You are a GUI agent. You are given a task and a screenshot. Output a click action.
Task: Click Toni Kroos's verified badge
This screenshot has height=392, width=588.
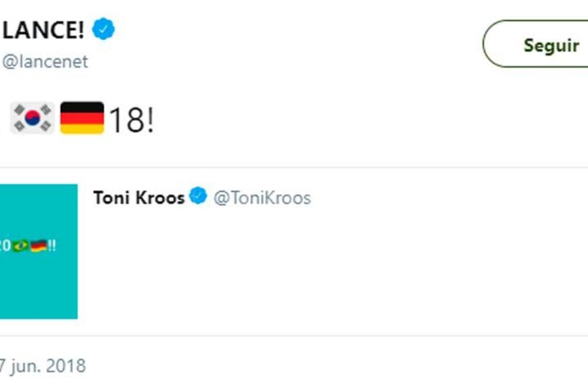click(198, 197)
